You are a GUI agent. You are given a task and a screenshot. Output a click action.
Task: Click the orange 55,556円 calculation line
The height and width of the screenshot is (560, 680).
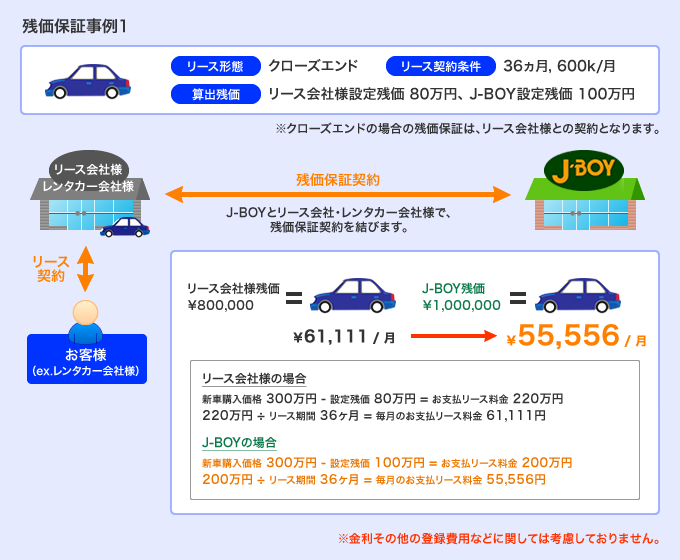click(x=374, y=480)
